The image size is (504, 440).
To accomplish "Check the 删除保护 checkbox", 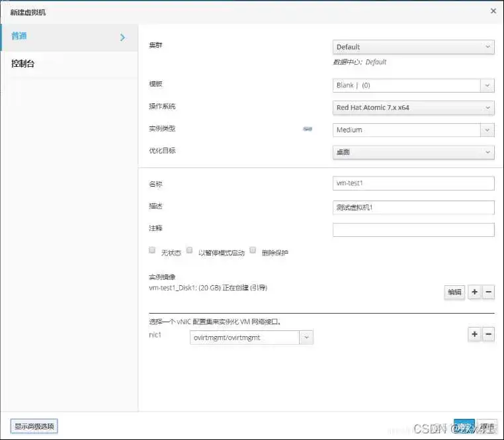I will tap(253, 251).
